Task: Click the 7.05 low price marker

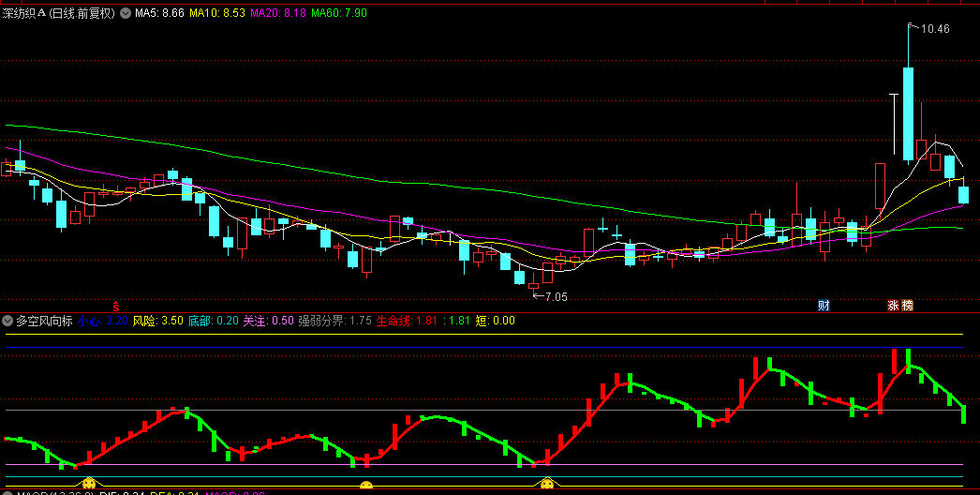Action: (557, 297)
